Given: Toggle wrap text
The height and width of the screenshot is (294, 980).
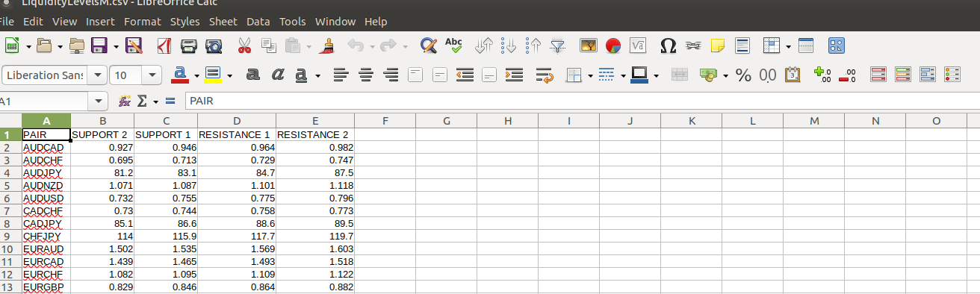Looking at the screenshot, I should 545,75.
